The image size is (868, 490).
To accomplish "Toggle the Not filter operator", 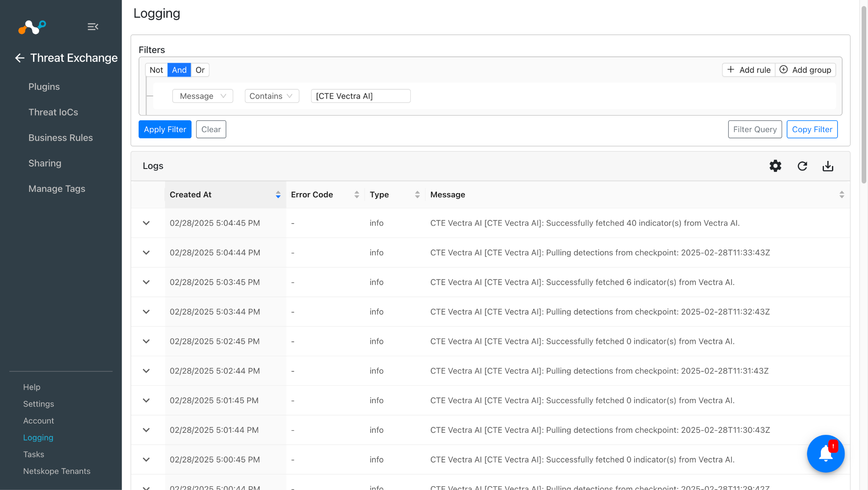I will click(156, 70).
